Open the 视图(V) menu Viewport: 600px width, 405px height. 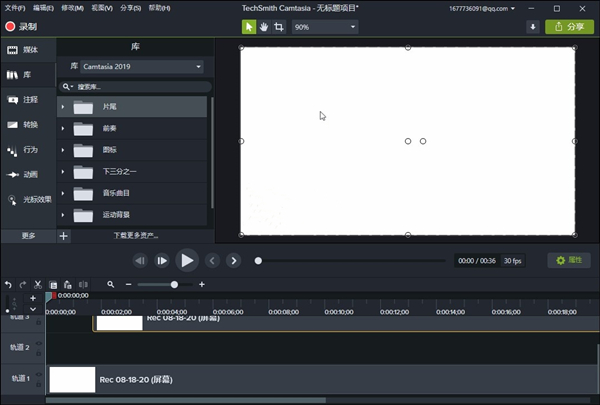pos(101,7)
